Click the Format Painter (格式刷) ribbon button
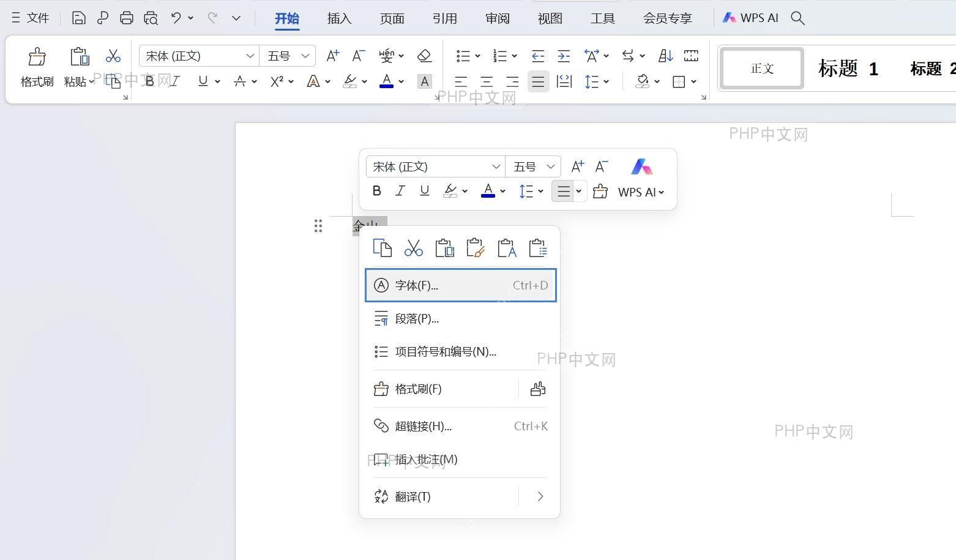This screenshot has height=560, width=956. [x=37, y=67]
